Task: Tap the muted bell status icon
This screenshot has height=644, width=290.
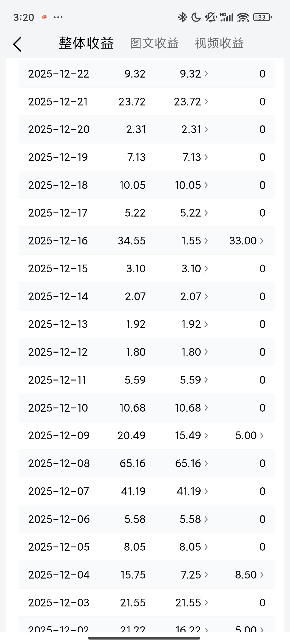Action: (211, 17)
